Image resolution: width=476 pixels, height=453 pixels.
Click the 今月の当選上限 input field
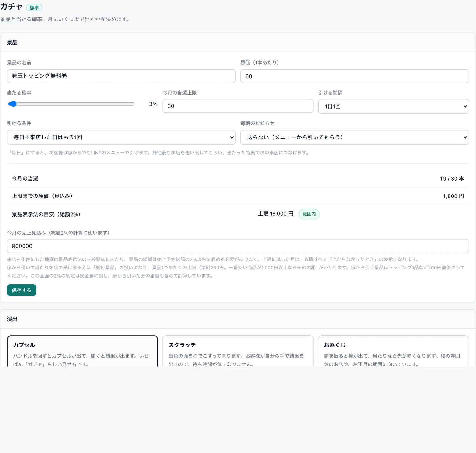coord(238,106)
